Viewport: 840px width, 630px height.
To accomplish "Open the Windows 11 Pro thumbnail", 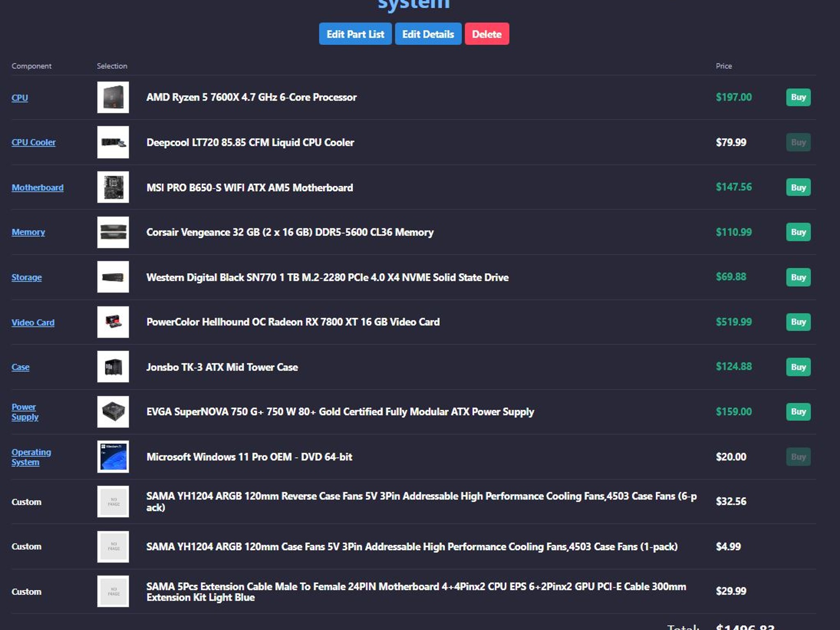I will click(113, 457).
